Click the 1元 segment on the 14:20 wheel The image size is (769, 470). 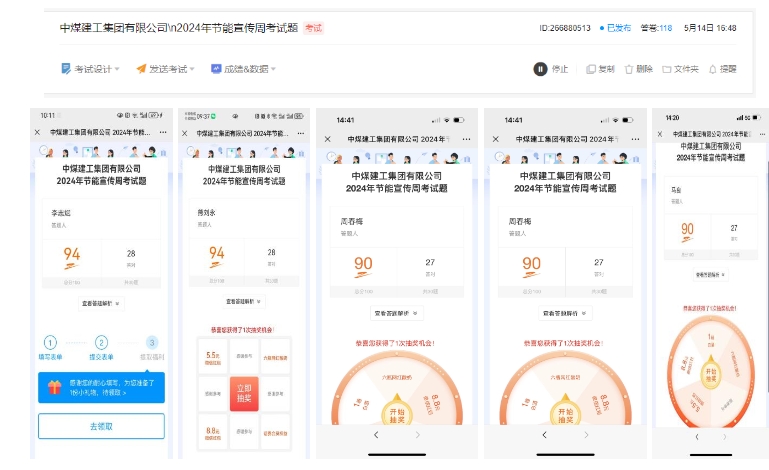[x=711, y=339]
